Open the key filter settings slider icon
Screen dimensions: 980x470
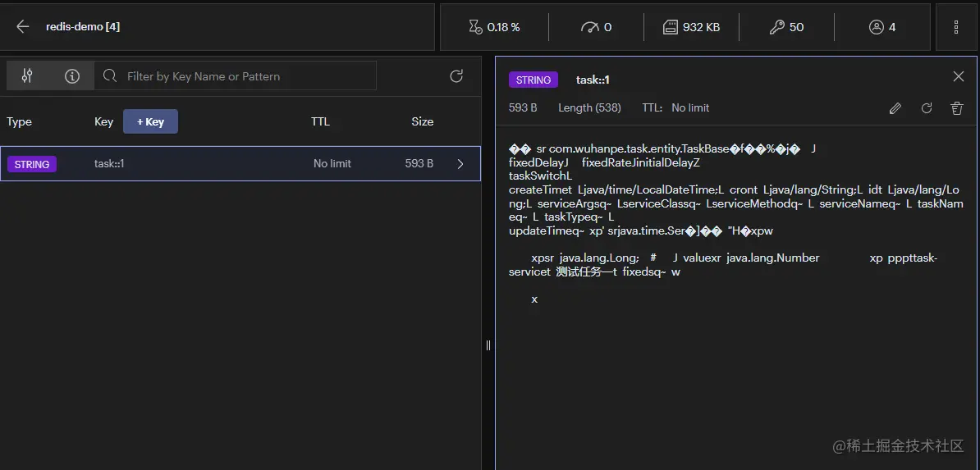[27, 76]
